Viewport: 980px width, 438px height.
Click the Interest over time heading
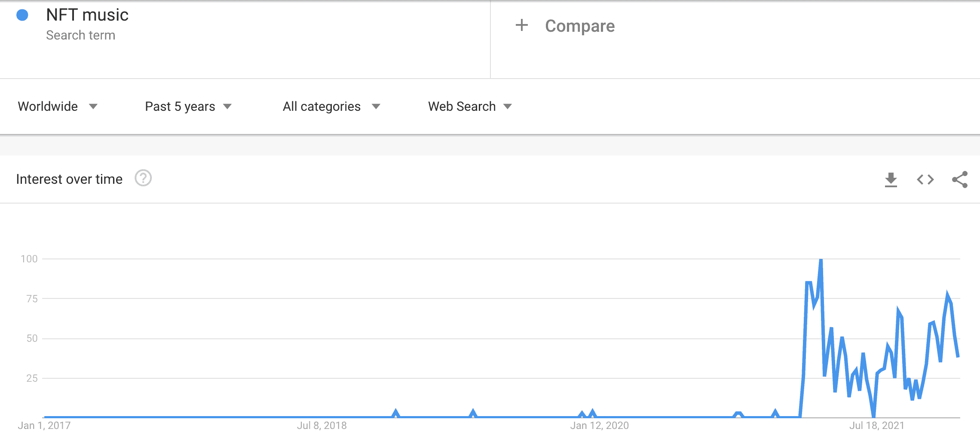click(x=69, y=179)
